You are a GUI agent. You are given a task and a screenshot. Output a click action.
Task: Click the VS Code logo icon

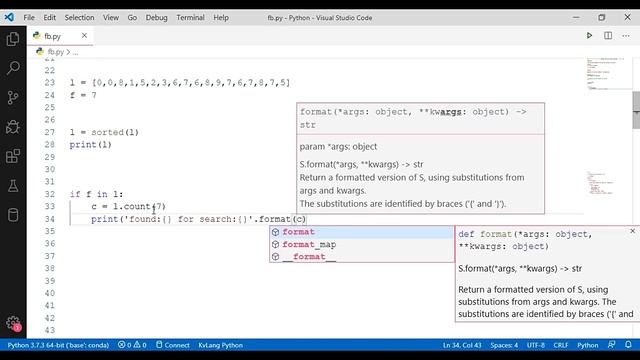tap(9, 18)
